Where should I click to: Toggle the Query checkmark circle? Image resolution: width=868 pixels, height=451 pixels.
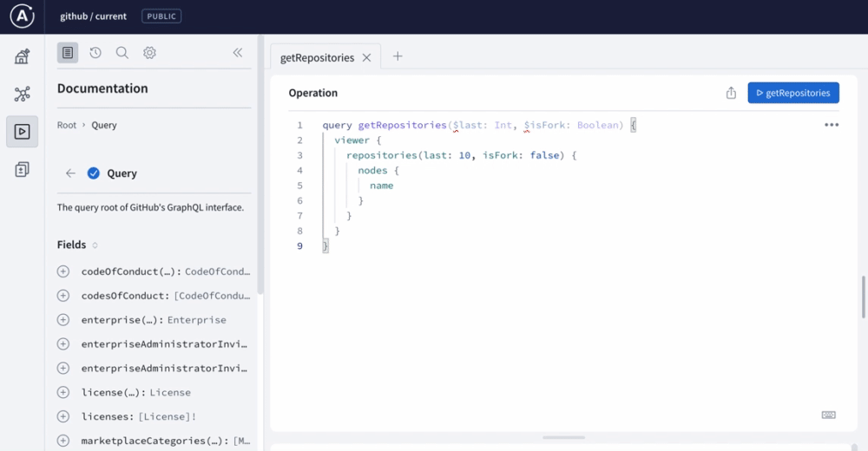pos(94,173)
